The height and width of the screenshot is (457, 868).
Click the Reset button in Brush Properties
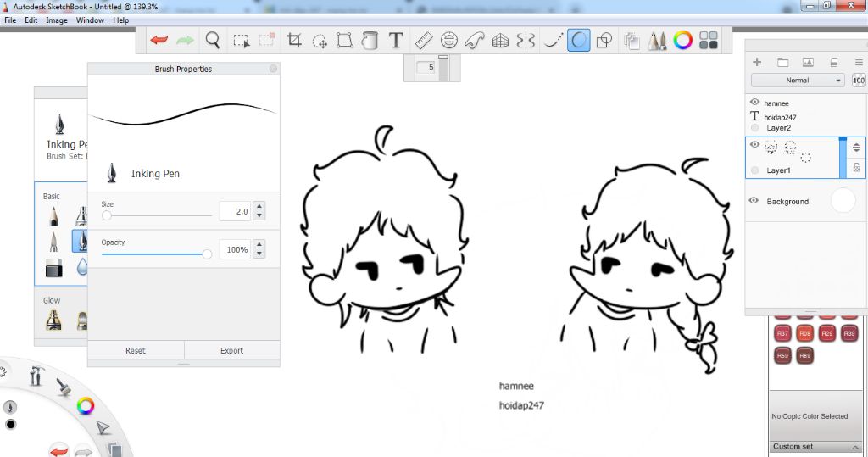pos(136,351)
